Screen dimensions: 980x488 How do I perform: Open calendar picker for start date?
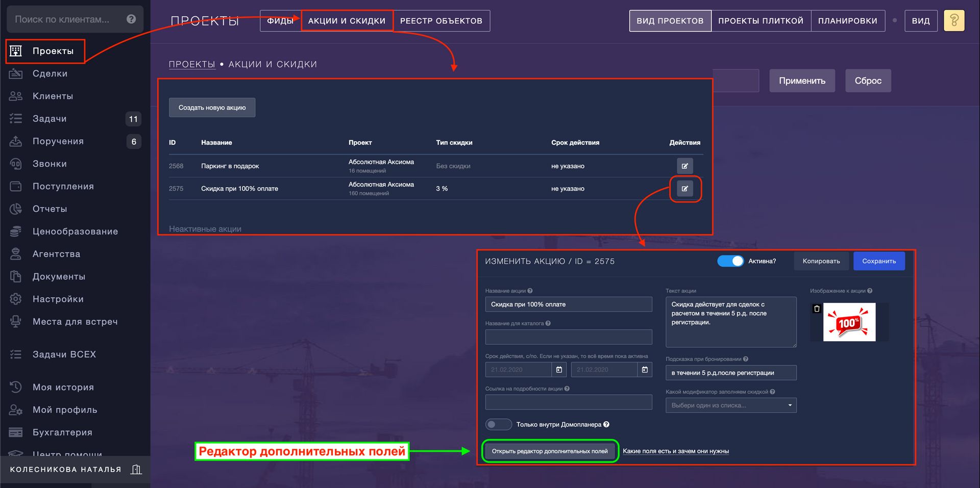pos(559,370)
